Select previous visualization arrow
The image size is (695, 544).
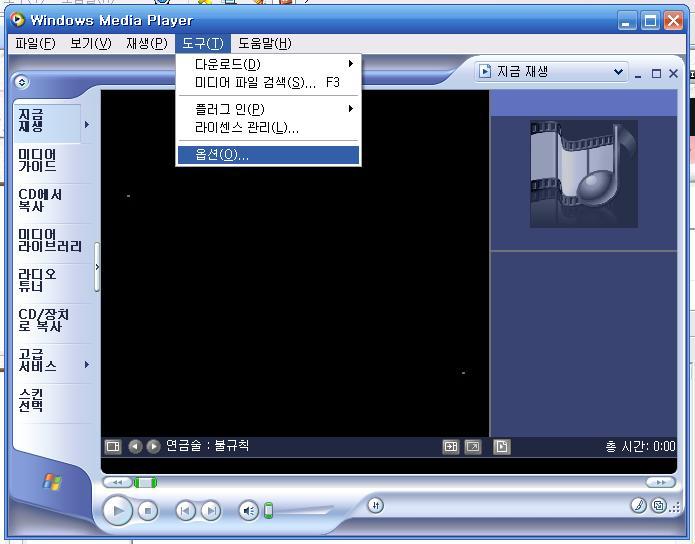pyautogui.click(x=135, y=446)
